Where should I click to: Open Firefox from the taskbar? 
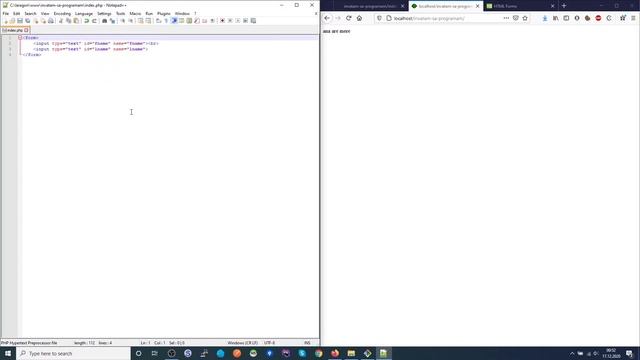click(x=335, y=353)
